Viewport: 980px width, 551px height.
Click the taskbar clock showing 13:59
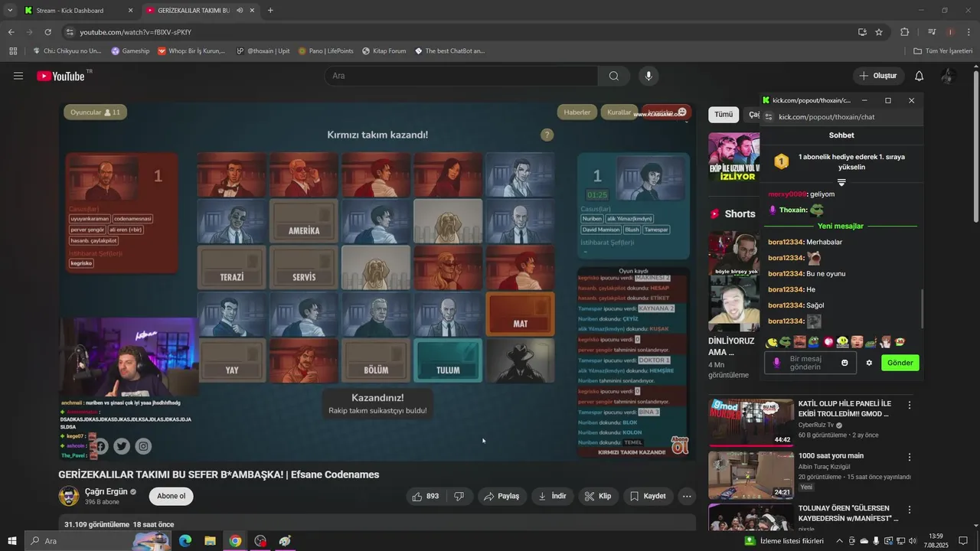coord(936,541)
